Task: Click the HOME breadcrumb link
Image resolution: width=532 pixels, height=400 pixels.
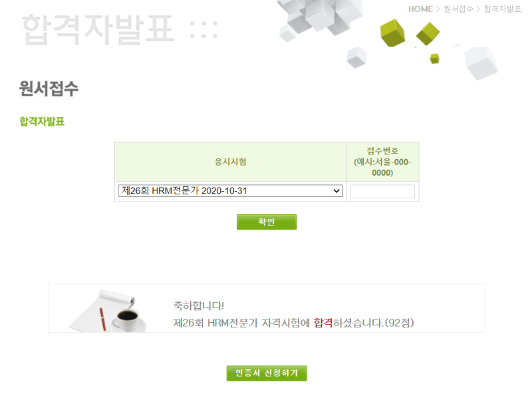Action: point(420,9)
